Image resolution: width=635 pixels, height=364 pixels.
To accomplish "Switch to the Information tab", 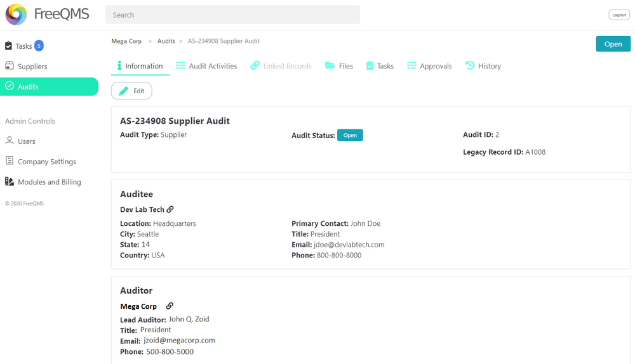I will [x=140, y=66].
